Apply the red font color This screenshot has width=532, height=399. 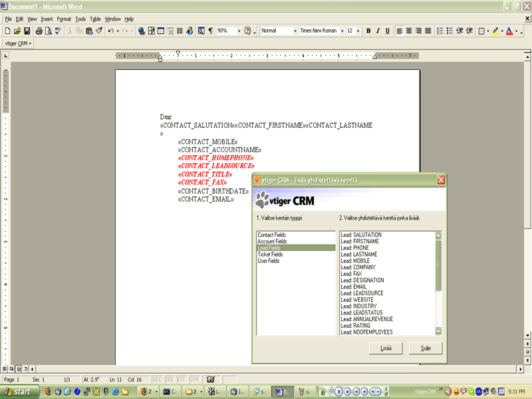click(x=509, y=31)
